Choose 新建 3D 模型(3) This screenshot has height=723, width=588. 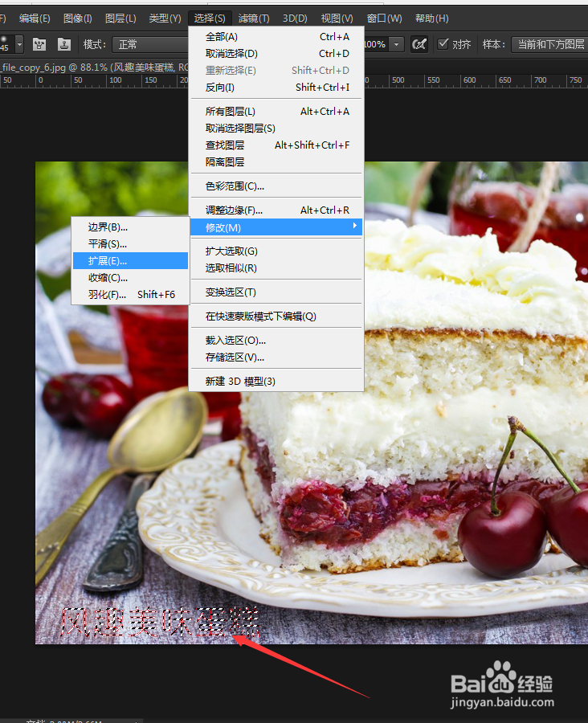[276, 382]
